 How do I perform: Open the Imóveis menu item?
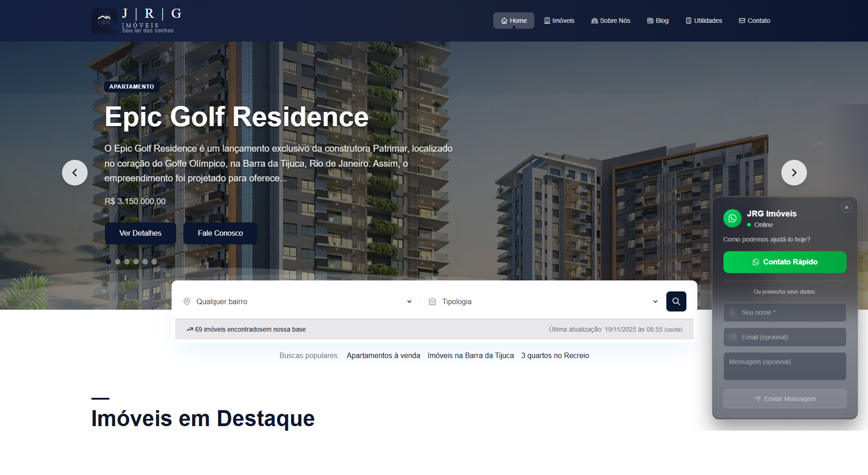(x=559, y=21)
